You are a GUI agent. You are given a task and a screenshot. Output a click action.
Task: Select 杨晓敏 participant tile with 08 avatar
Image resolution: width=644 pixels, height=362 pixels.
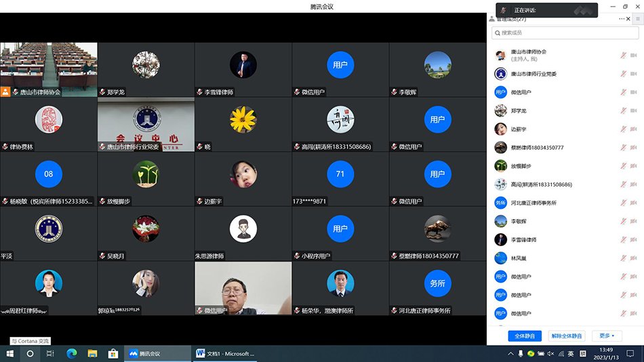point(48,179)
